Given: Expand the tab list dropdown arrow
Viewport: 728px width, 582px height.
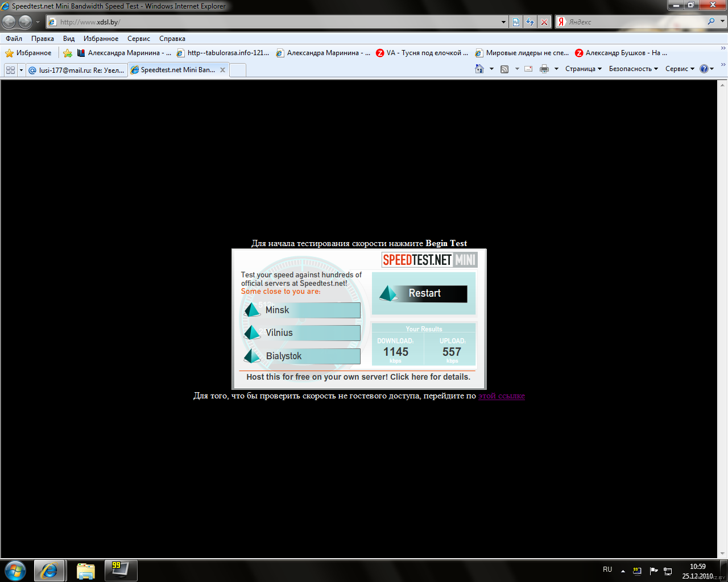Looking at the screenshot, I should click(21, 70).
